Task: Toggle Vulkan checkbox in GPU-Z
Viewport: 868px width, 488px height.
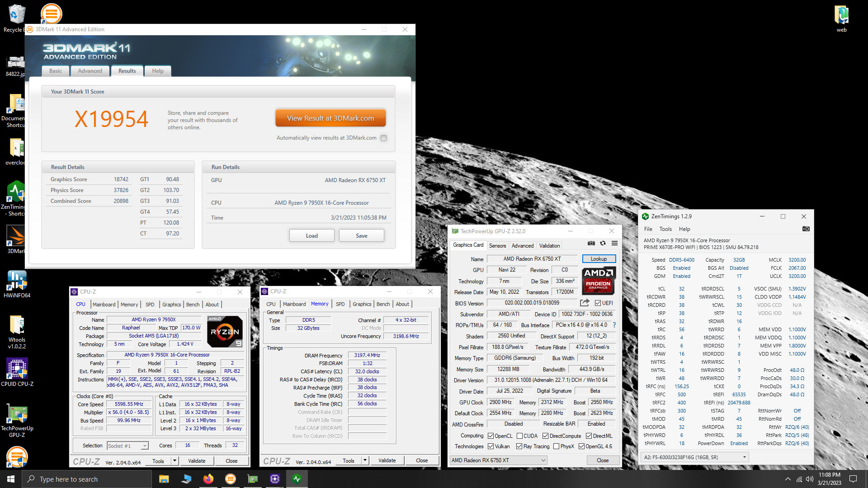Action: point(491,446)
